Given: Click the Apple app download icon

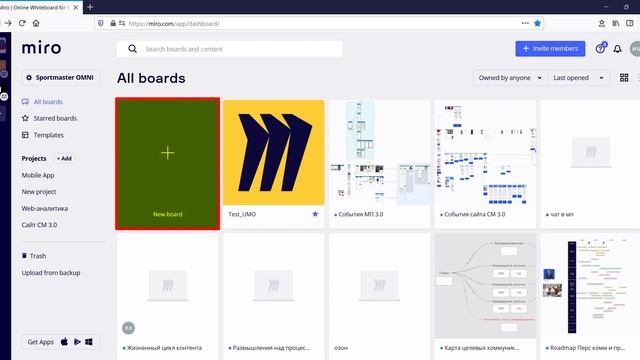Looking at the screenshot, I should pos(64,342).
